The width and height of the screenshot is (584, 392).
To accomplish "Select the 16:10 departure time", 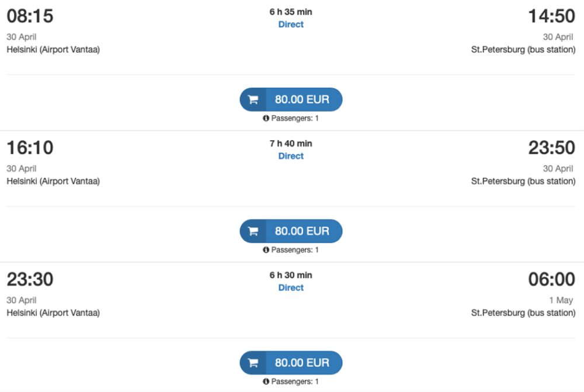I will pyautogui.click(x=30, y=148).
